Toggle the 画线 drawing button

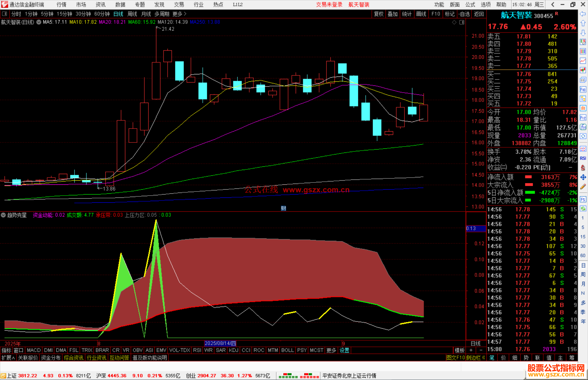(421, 14)
